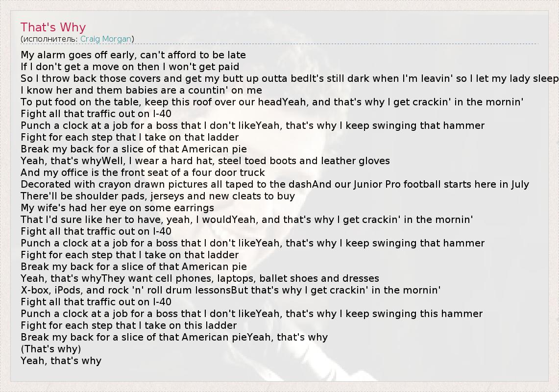
Task: Click the line "Fight for each step" ending "this ladder"
Action: click(x=128, y=325)
